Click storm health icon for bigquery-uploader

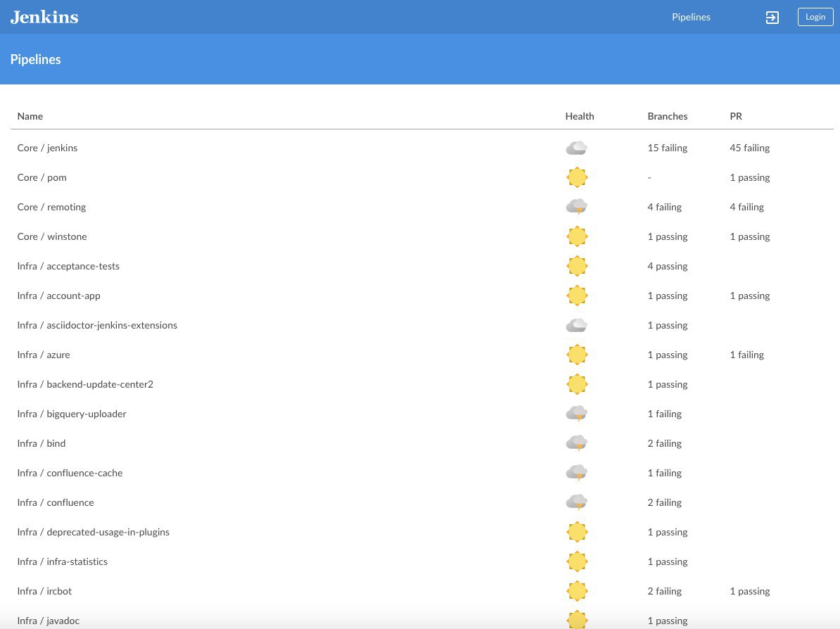pos(577,414)
